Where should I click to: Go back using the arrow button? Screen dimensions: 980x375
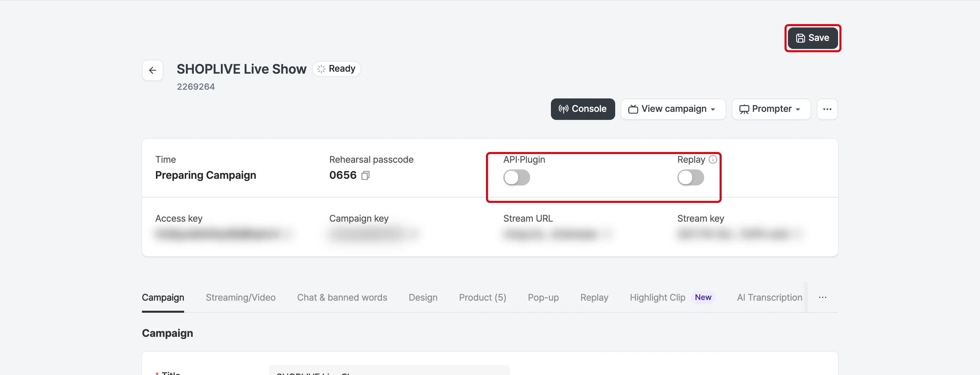point(153,70)
